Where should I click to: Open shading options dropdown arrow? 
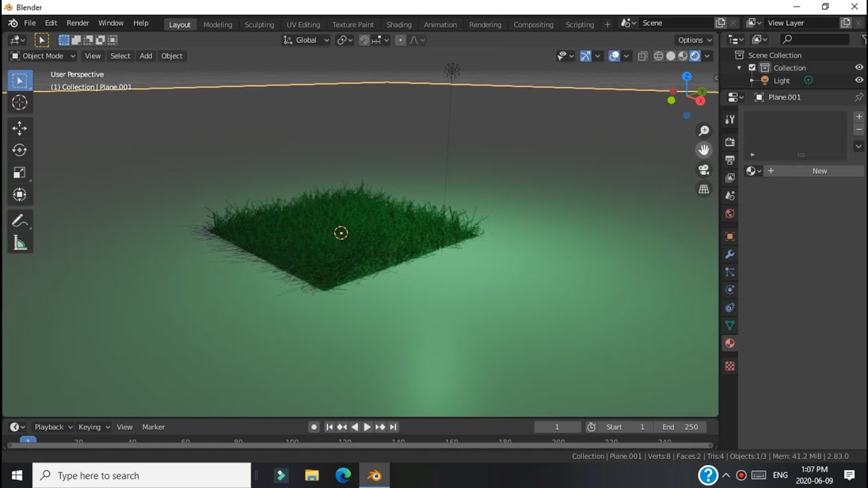click(707, 56)
